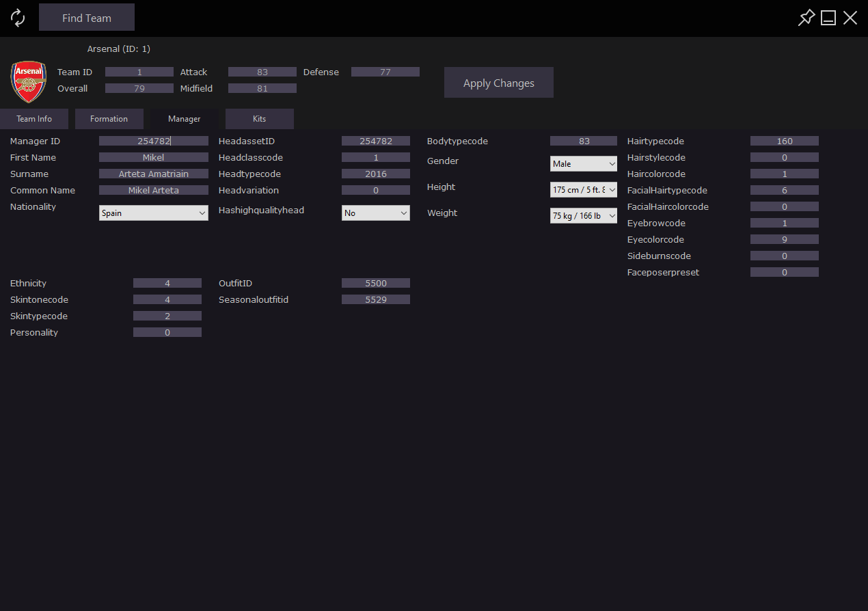868x611 pixels.
Task: Expand the Height dropdown
Action: click(584, 189)
